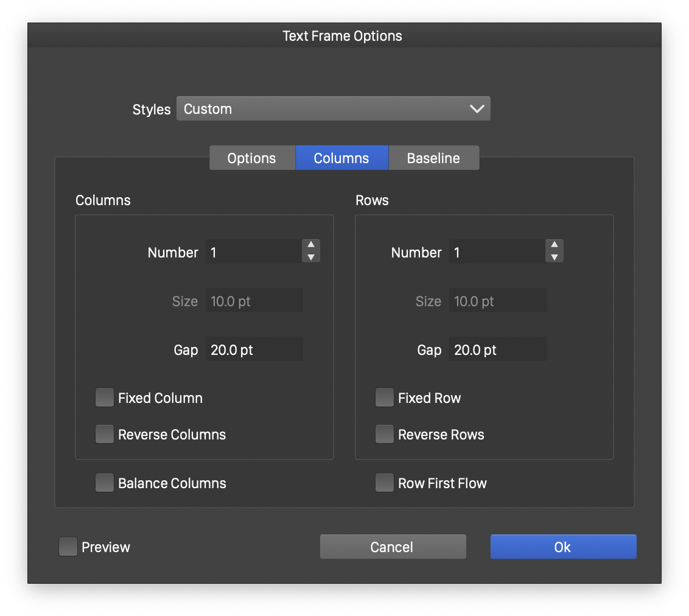The height and width of the screenshot is (616, 689).
Task: Toggle the Reverse Rows checkbox
Action: click(385, 435)
